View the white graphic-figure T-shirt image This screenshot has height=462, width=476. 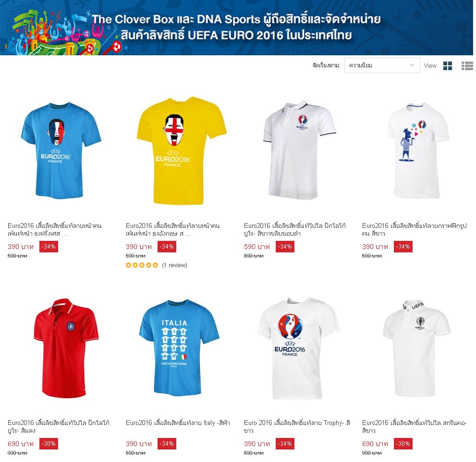[418, 150]
